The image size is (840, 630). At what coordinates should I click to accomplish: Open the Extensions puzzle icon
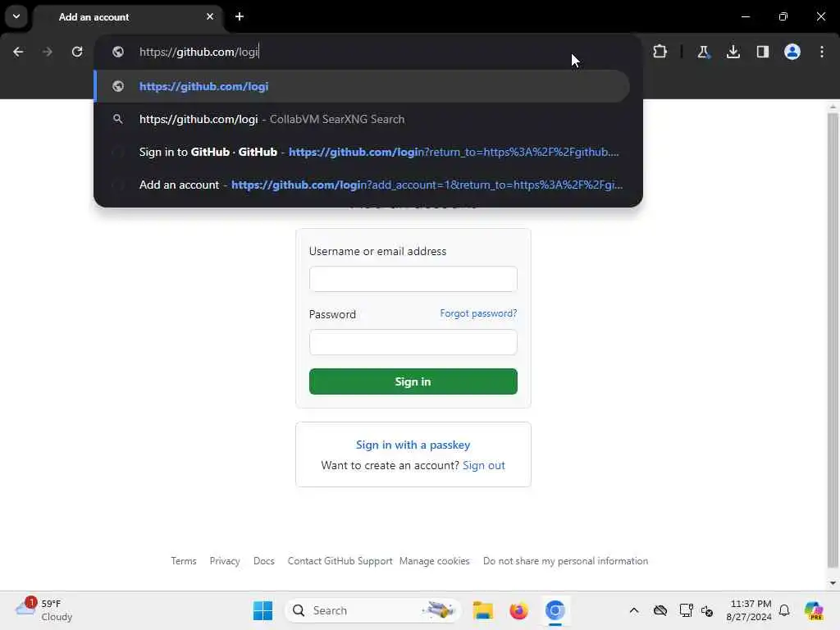[660, 52]
